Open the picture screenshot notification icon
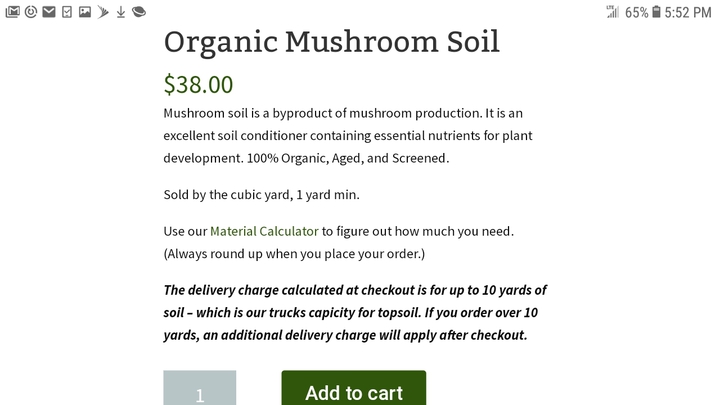Viewport: 720px width, 405px height. (x=85, y=12)
